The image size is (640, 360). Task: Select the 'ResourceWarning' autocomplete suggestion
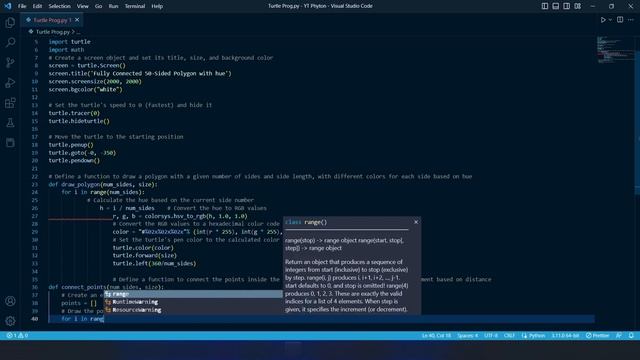click(x=193, y=310)
